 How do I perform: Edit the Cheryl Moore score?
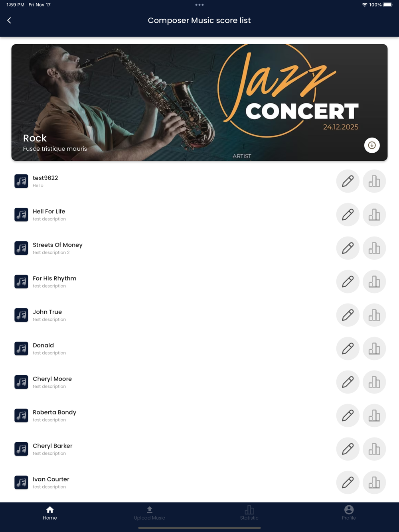pyautogui.click(x=348, y=382)
